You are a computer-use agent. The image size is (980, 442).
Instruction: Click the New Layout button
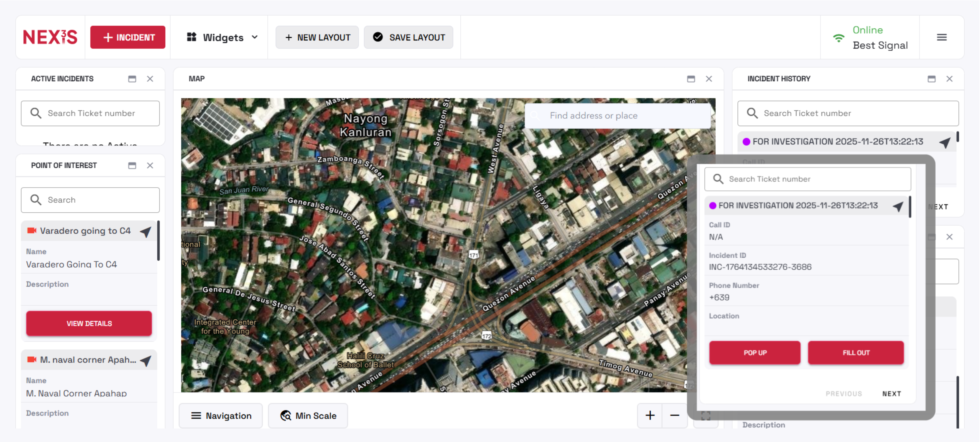coord(317,37)
